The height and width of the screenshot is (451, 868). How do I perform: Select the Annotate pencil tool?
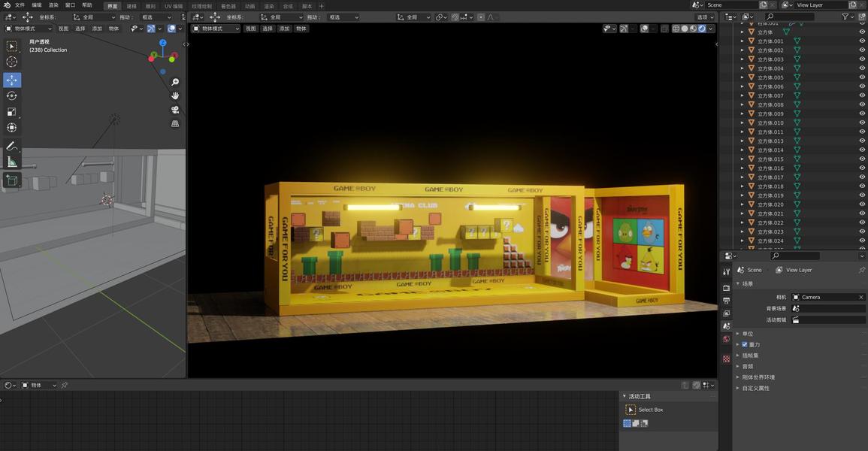coord(11,146)
